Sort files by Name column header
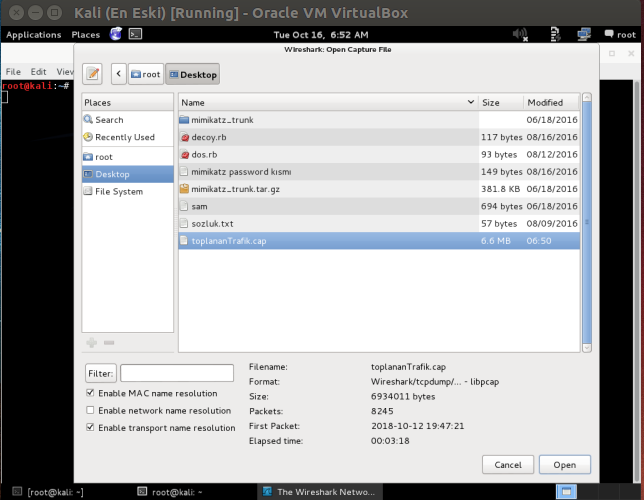Viewport: 644px width, 500px height. point(328,102)
